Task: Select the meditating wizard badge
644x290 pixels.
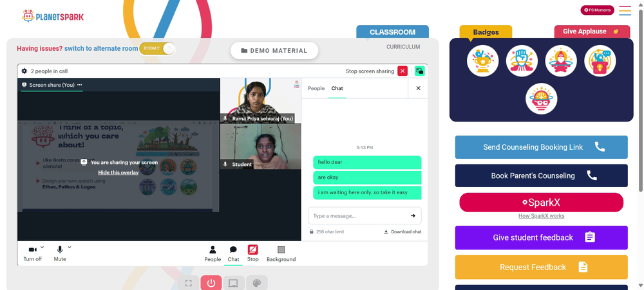Action: (x=561, y=60)
